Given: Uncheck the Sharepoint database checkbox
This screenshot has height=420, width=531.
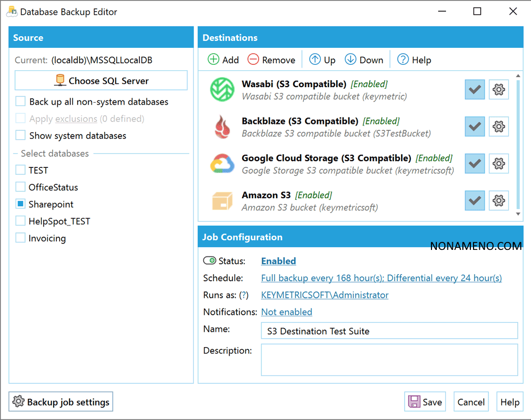Looking at the screenshot, I should [20, 204].
